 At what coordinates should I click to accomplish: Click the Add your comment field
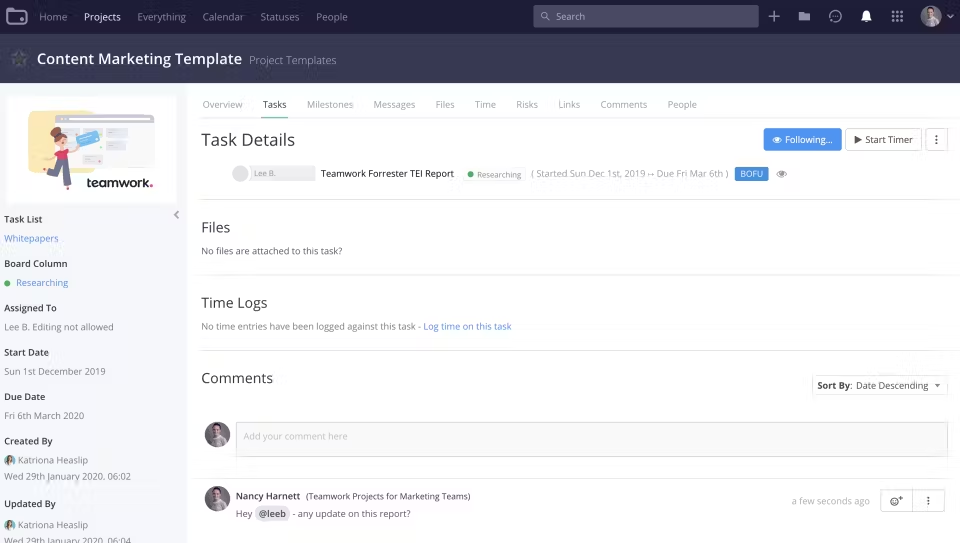(x=591, y=437)
